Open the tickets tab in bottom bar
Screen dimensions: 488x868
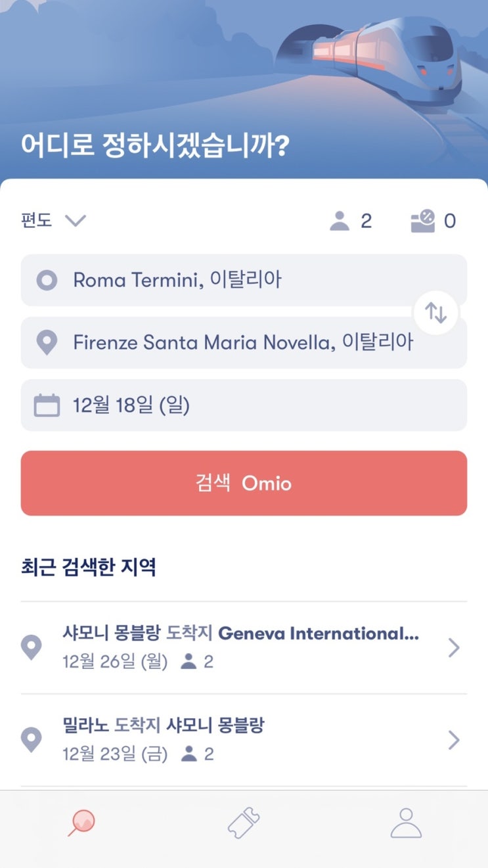[x=244, y=823]
